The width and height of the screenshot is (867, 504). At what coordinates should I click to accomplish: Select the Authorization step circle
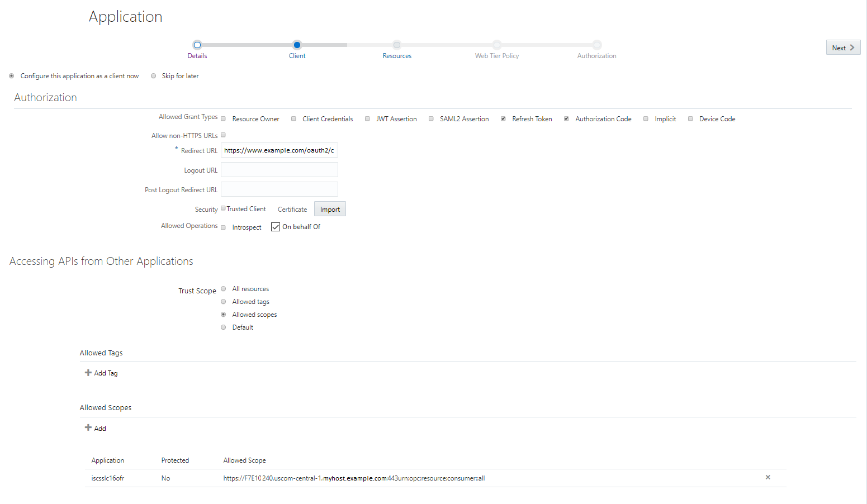[596, 44]
